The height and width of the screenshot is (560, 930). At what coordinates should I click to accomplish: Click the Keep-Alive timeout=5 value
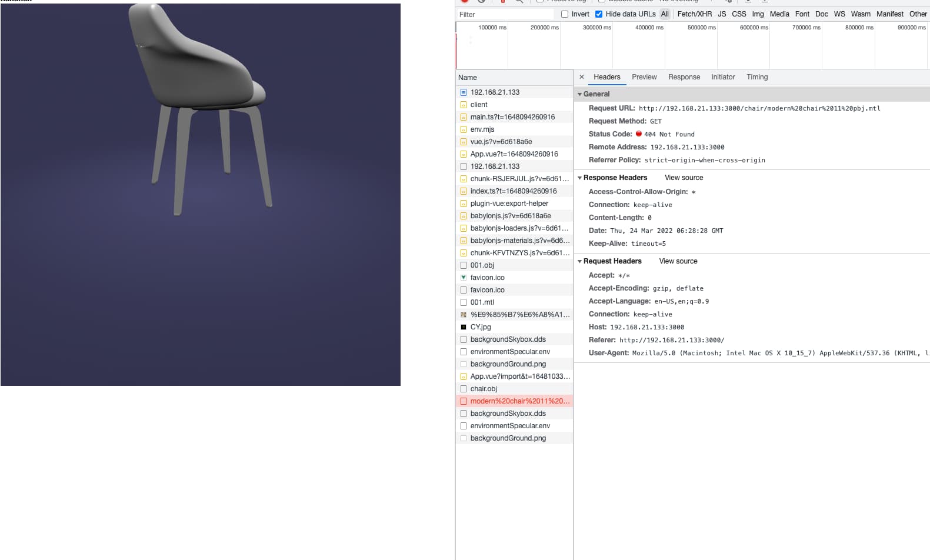coord(648,244)
